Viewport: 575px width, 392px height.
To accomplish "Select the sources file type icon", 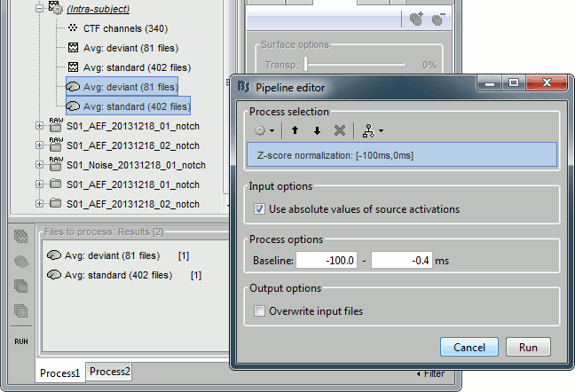I will tap(19, 261).
